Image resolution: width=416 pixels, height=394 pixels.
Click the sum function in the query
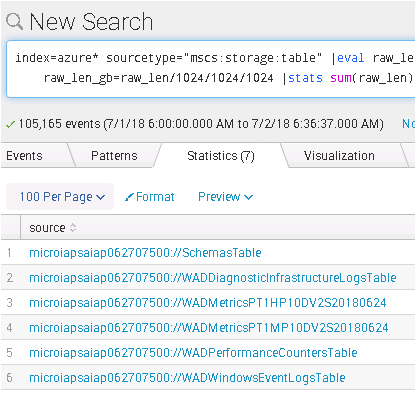341,78
